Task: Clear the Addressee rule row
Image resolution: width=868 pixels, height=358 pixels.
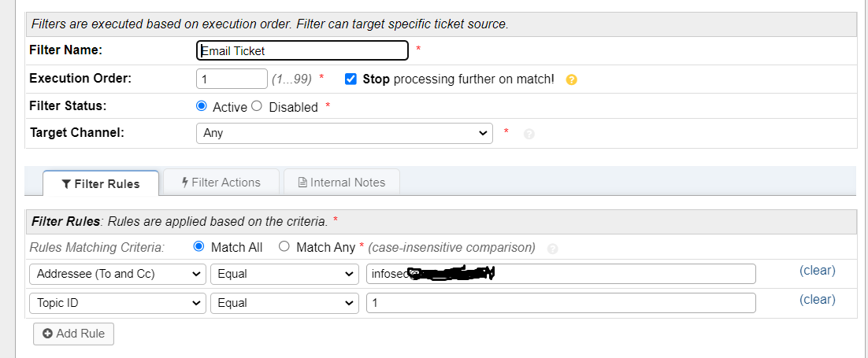Action: coord(817,271)
